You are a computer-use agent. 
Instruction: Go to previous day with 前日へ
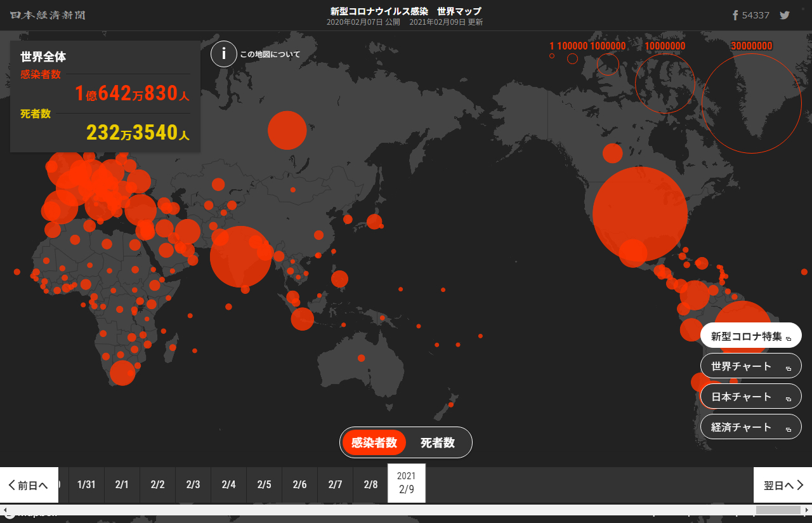tap(29, 485)
